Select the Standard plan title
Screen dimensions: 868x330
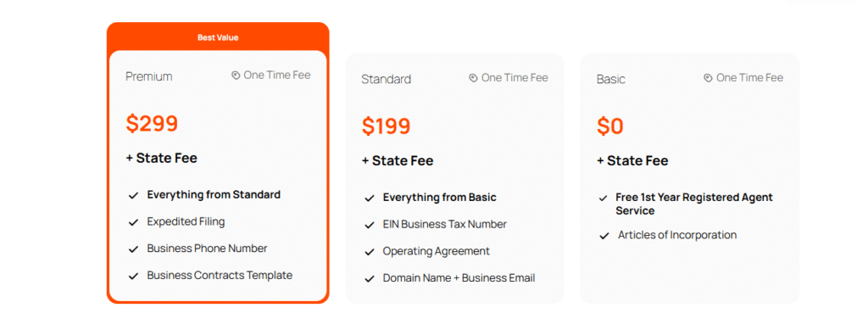(x=387, y=79)
